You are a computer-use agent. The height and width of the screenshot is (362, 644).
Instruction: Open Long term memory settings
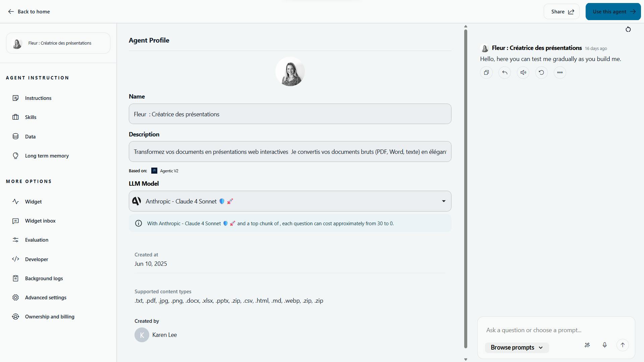tap(47, 156)
